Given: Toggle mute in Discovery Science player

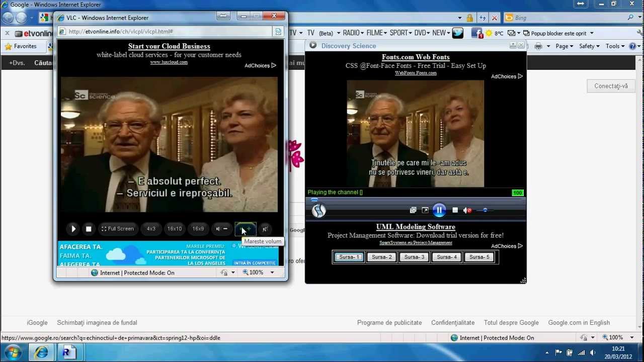Looking at the screenshot, I should tap(467, 210).
